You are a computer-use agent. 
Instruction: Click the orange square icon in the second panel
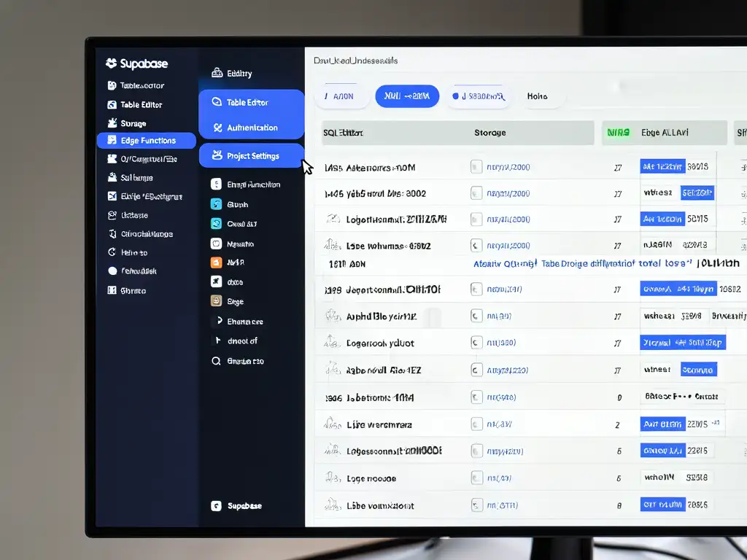(x=216, y=262)
